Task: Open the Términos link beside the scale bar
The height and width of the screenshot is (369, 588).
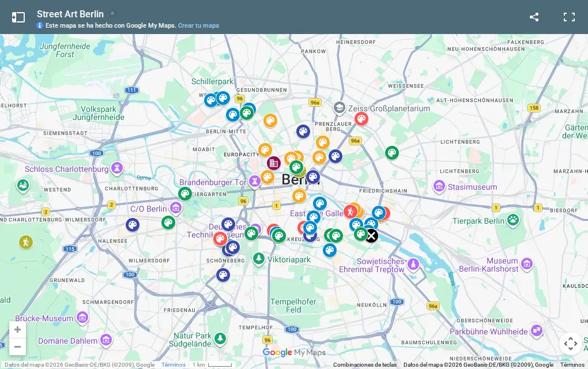Action: (174, 364)
